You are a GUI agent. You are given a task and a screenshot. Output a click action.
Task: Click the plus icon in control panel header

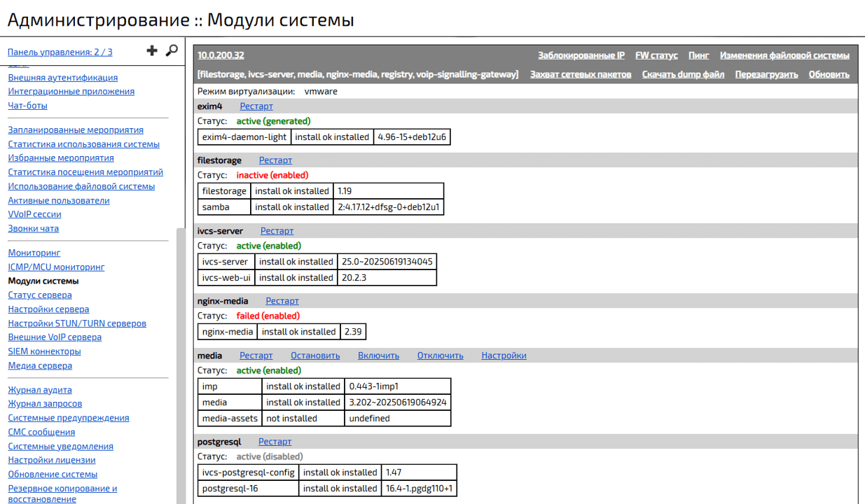click(x=152, y=50)
